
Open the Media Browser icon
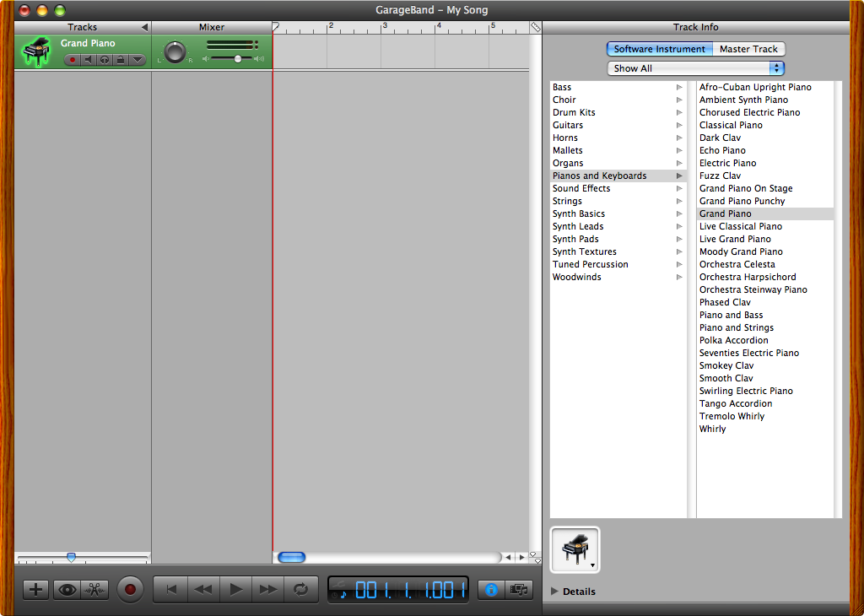pyautogui.click(x=520, y=590)
